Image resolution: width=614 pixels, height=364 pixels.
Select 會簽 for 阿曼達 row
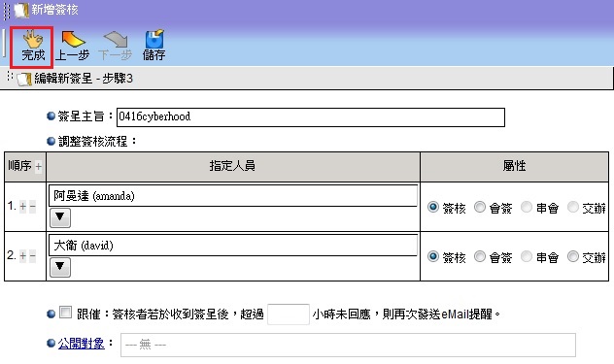pos(480,207)
